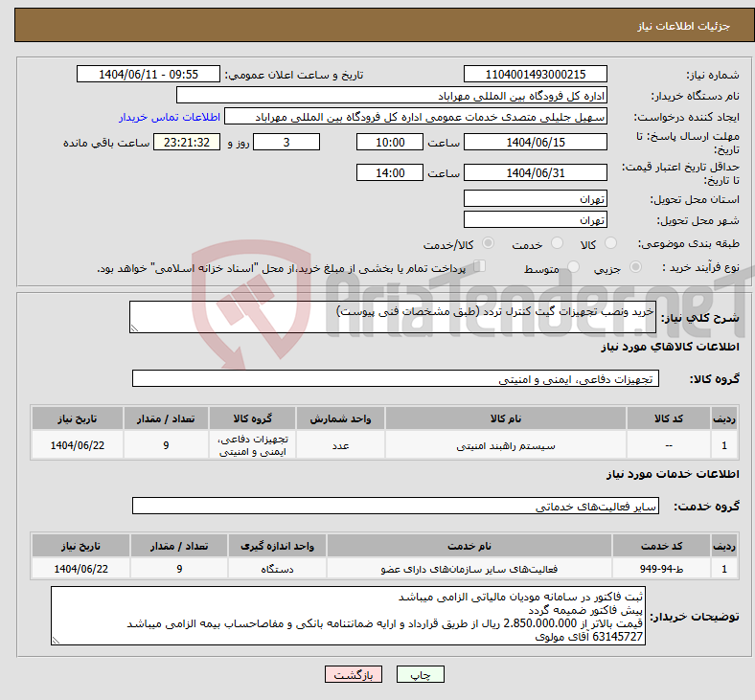This screenshot has height=700, width=755.
Task: Click goods table تاریخ نیاز header
Action: pos(78,418)
